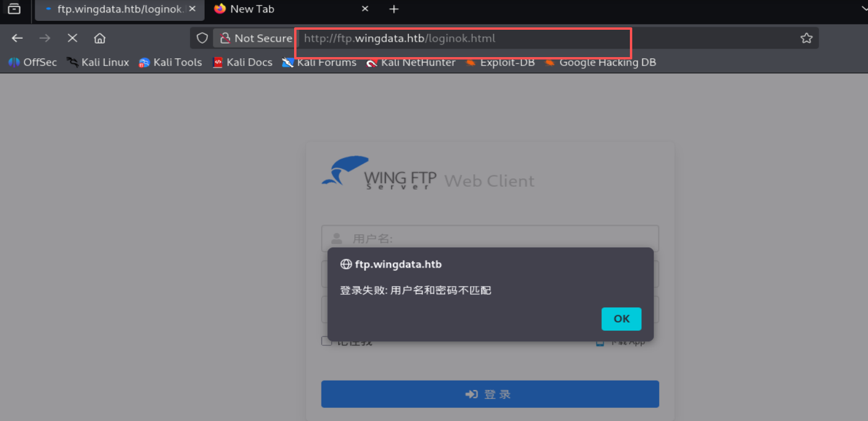Viewport: 868px width, 421px height.
Task: Open the Kali Linux bookmark
Action: [x=98, y=62]
